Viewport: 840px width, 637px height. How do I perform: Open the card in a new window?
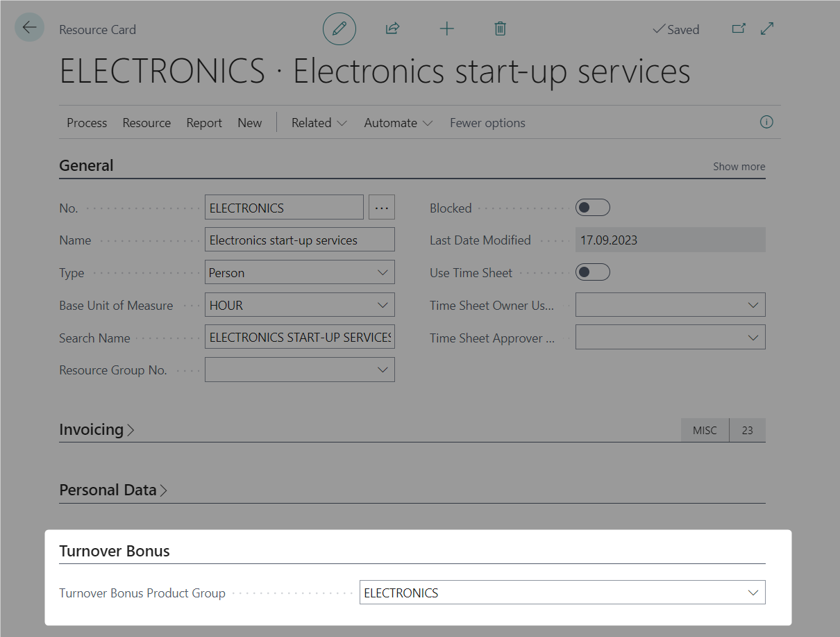[739, 29]
